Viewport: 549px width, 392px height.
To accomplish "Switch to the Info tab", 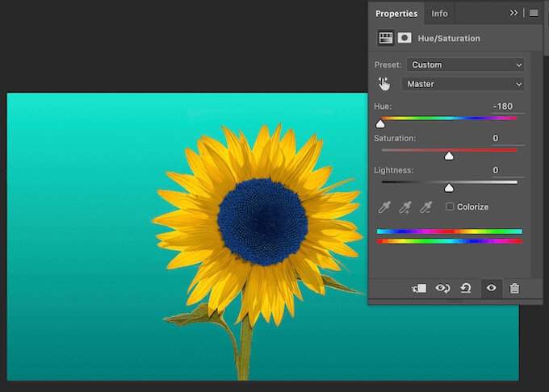I will click(x=439, y=14).
